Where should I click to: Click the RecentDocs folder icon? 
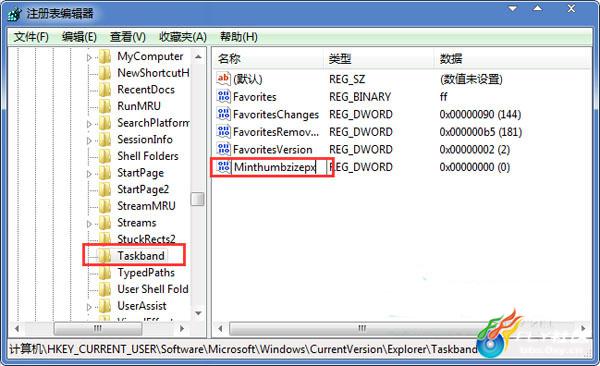click(x=105, y=90)
